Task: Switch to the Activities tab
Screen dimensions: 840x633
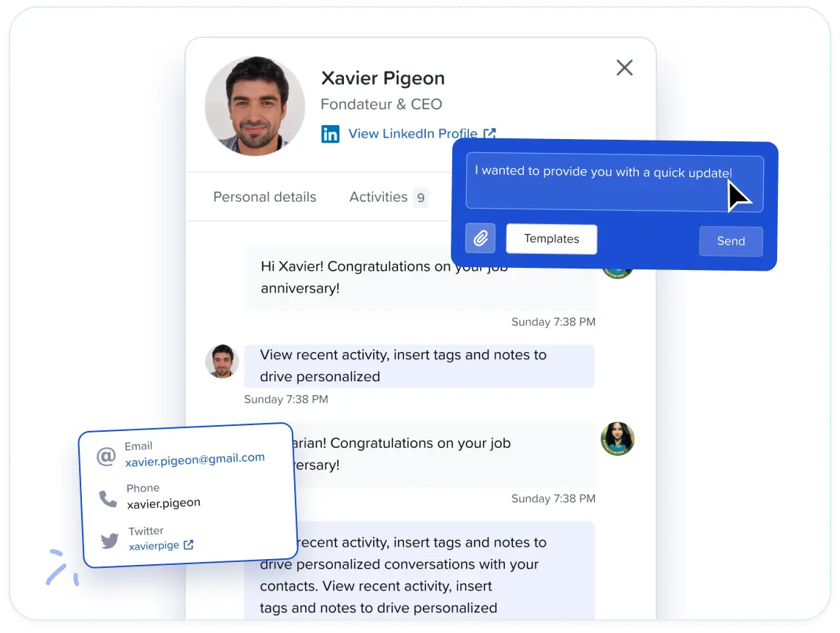Action: 378,197
